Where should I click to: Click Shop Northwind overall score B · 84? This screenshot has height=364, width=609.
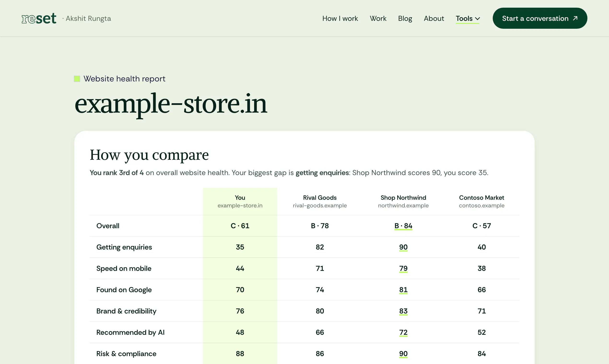(x=403, y=226)
